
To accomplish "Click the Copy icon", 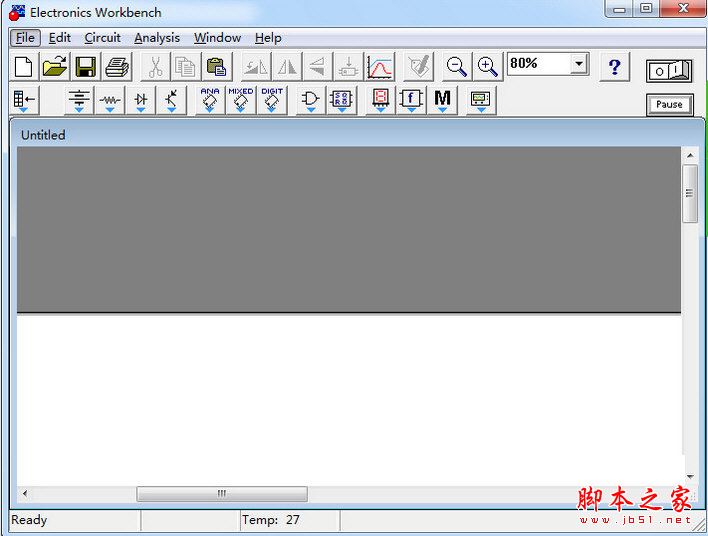I will (x=186, y=67).
